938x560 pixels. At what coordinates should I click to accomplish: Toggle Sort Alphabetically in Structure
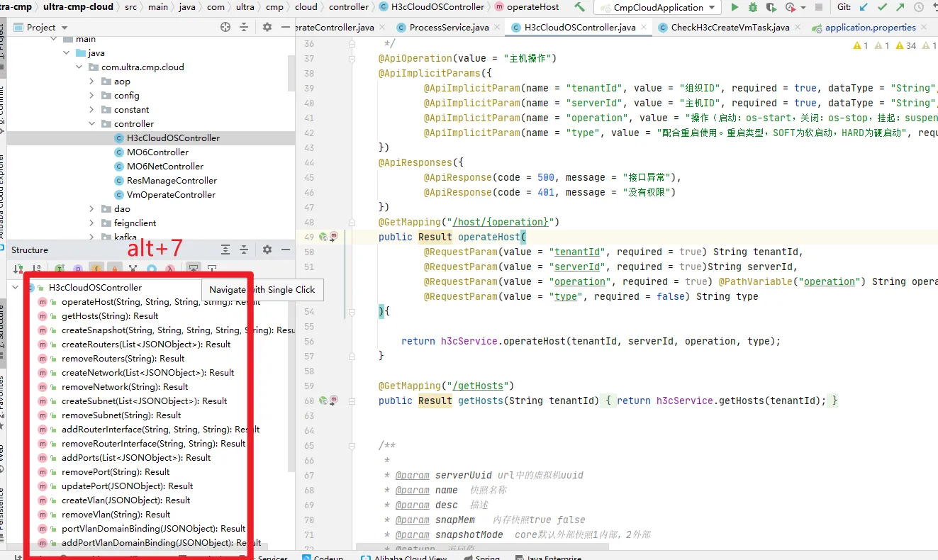37,269
